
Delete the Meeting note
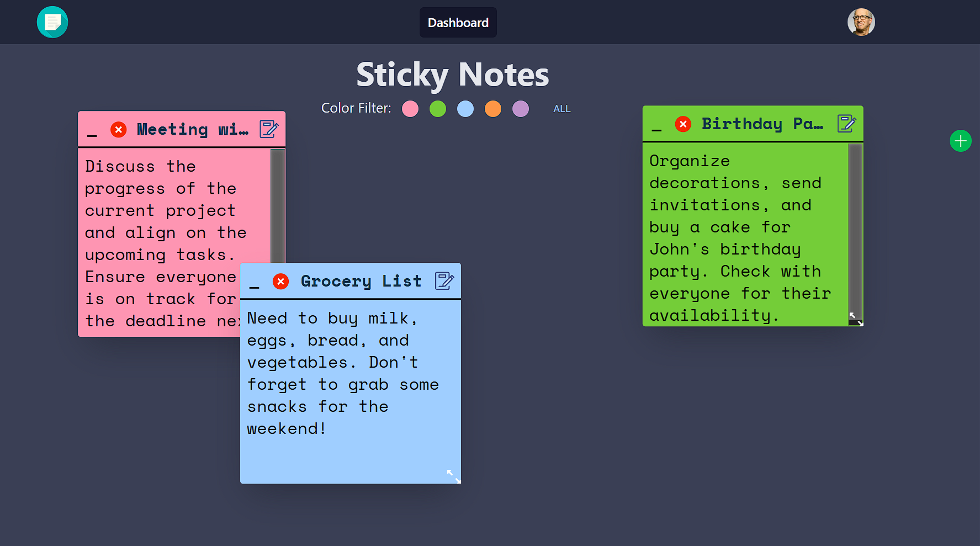tap(119, 130)
